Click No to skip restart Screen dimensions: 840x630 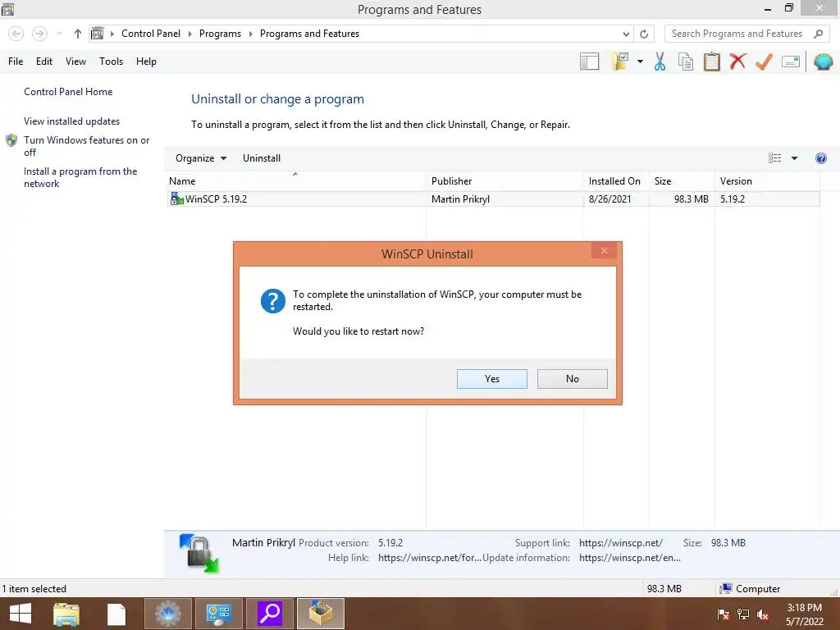[572, 379]
